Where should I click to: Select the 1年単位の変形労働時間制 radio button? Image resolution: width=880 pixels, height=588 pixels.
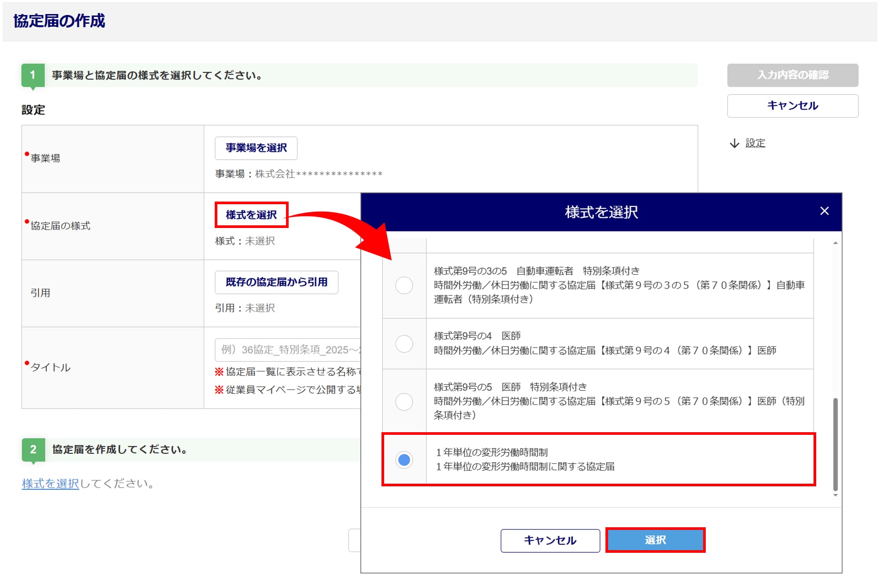click(x=404, y=460)
